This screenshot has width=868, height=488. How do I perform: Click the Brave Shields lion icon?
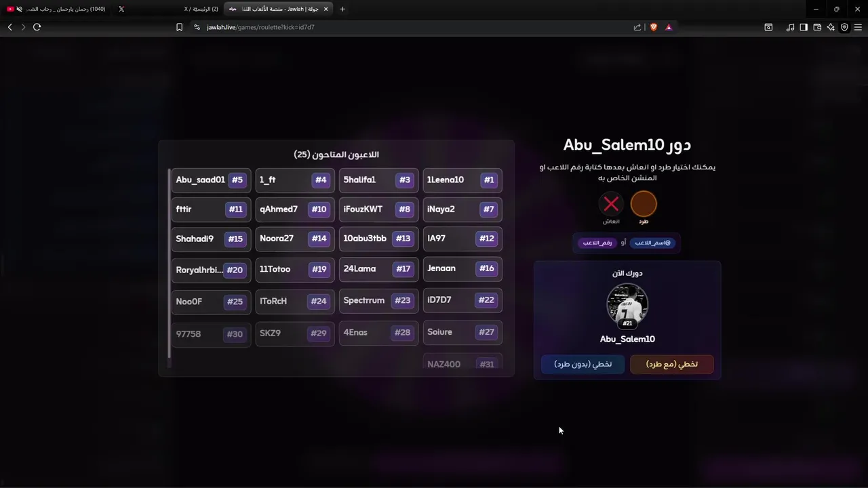(x=653, y=27)
